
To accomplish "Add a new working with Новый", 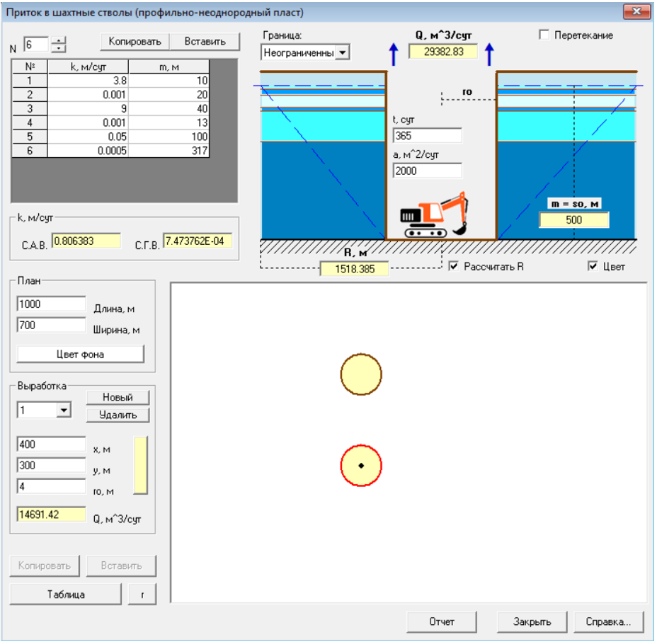I will (118, 397).
